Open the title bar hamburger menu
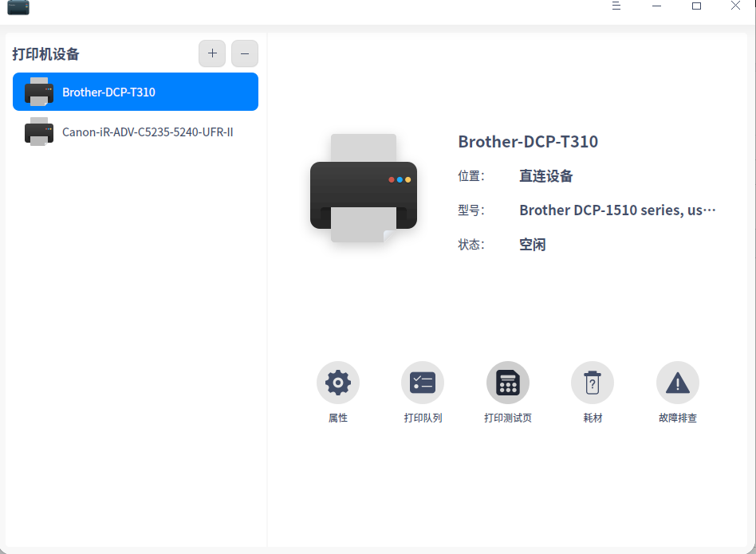 point(616,6)
